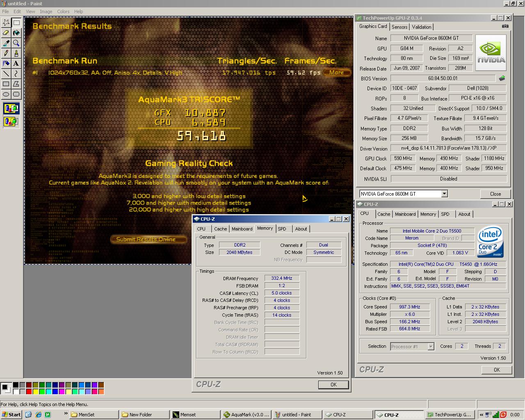
Task: Click the Core Speed value in CPU-Z
Action: 409,307
